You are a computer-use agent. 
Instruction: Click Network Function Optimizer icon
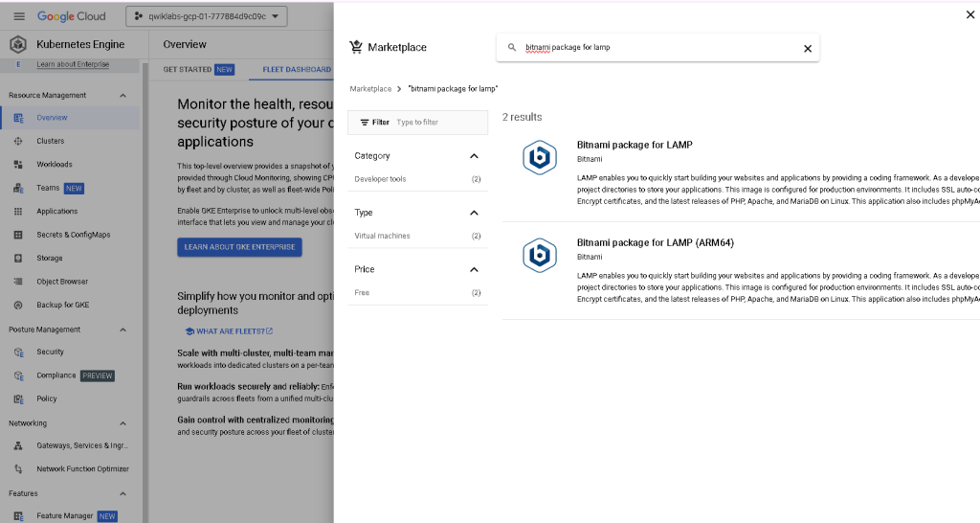click(18, 468)
